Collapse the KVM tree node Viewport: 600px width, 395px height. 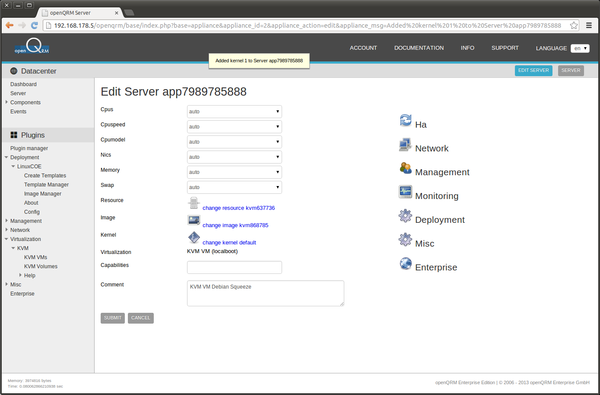click(x=13, y=248)
